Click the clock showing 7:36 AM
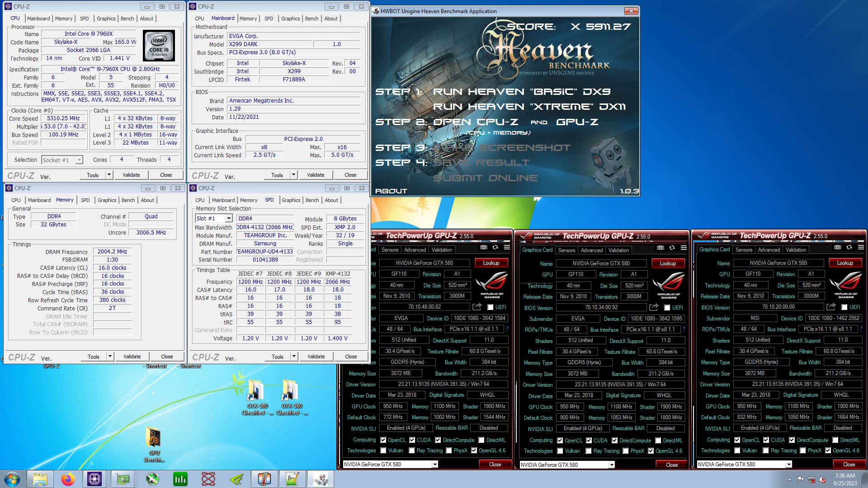Image resolution: width=868 pixels, height=488 pixels. click(844, 475)
